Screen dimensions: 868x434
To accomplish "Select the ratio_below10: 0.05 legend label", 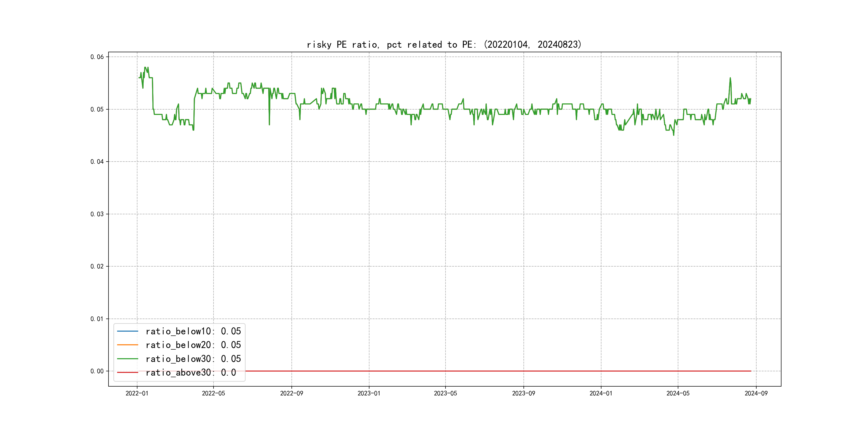I will [193, 331].
